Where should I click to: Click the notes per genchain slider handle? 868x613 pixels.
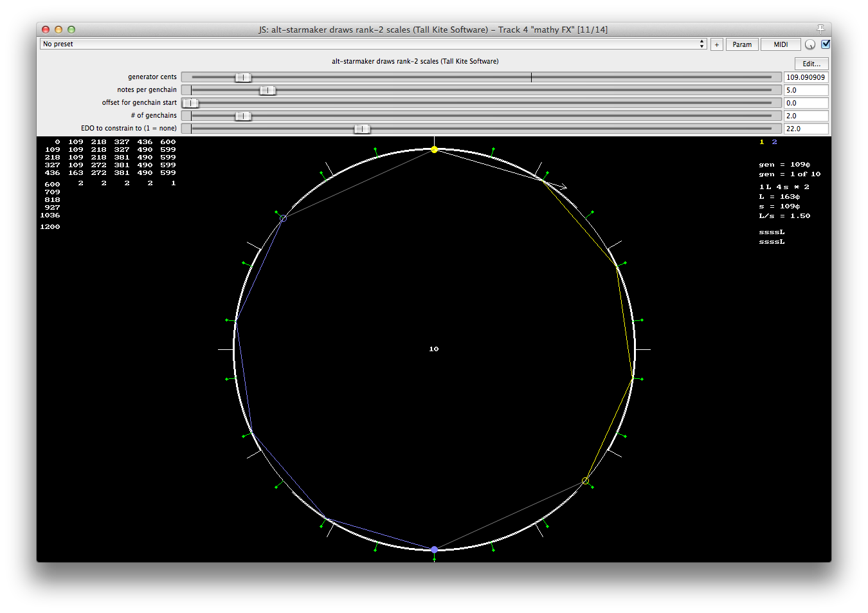pyautogui.click(x=267, y=90)
